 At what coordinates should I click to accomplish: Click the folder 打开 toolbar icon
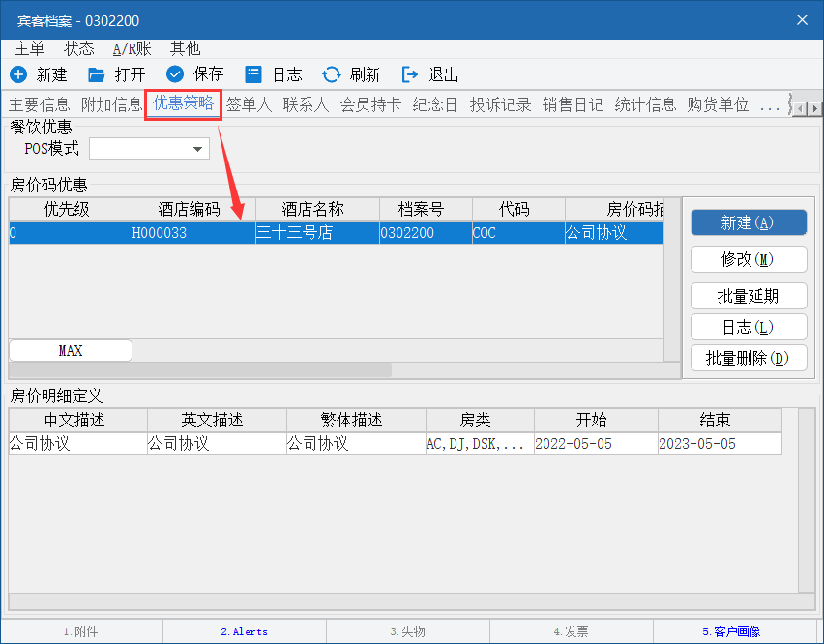pos(96,74)
